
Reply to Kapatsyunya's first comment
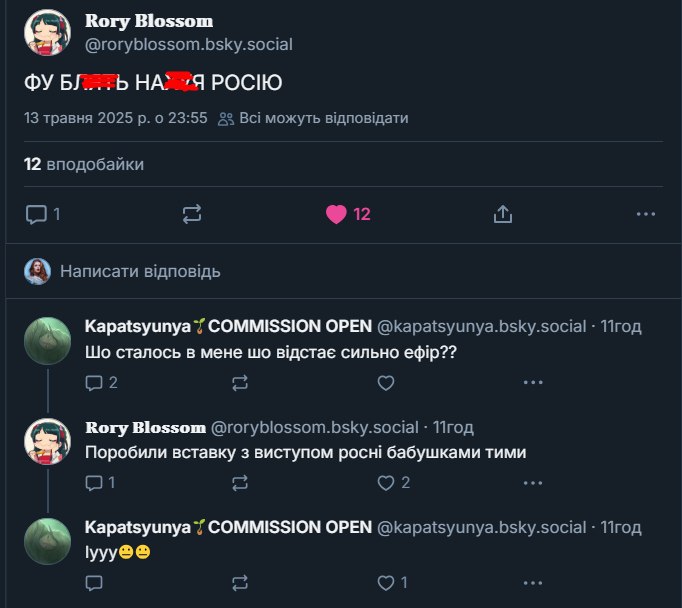coord(95,382)
